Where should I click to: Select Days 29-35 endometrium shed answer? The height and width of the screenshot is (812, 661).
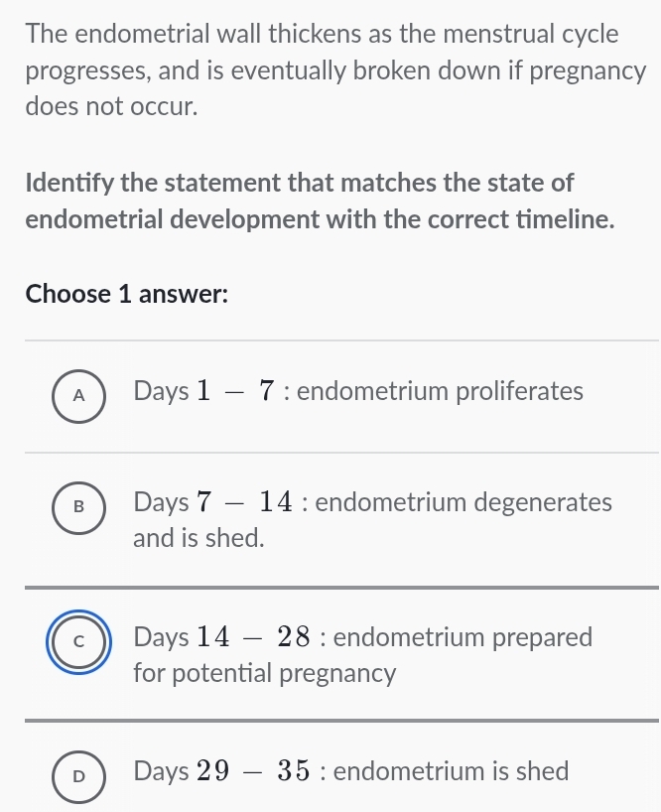coord(351,771)
